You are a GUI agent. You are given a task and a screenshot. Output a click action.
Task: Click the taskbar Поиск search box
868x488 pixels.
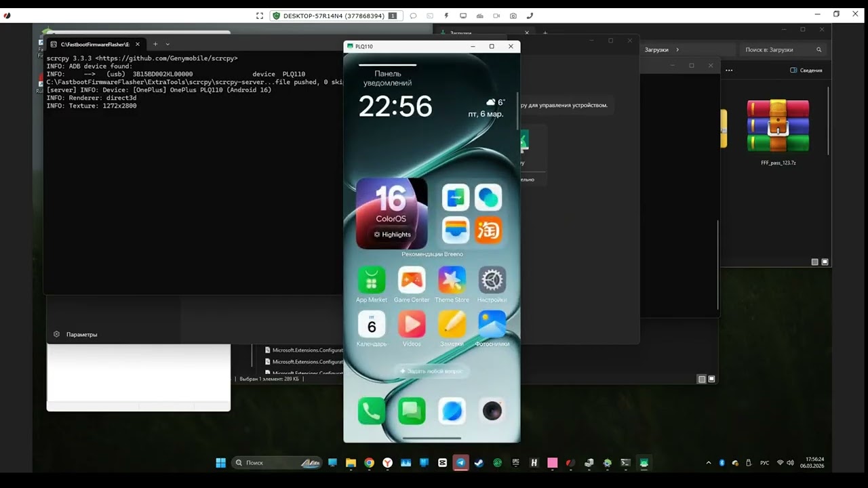pyautogui.click(x=277, y=463)
